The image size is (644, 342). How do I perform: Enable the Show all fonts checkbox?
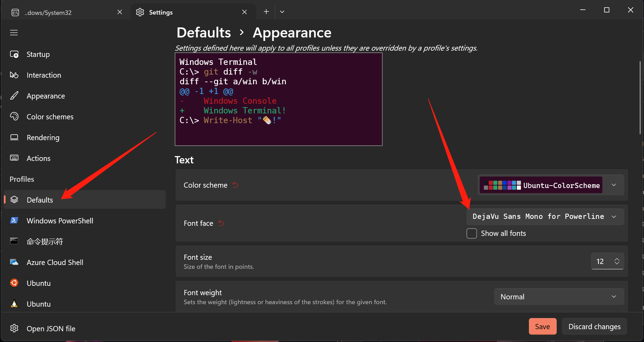[x=471, y=233]
